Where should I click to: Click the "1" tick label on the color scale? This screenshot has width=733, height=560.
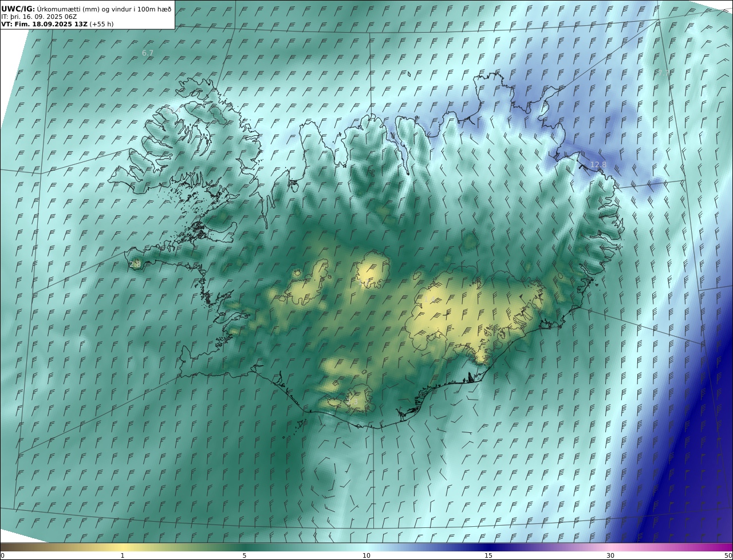point(123,555)
